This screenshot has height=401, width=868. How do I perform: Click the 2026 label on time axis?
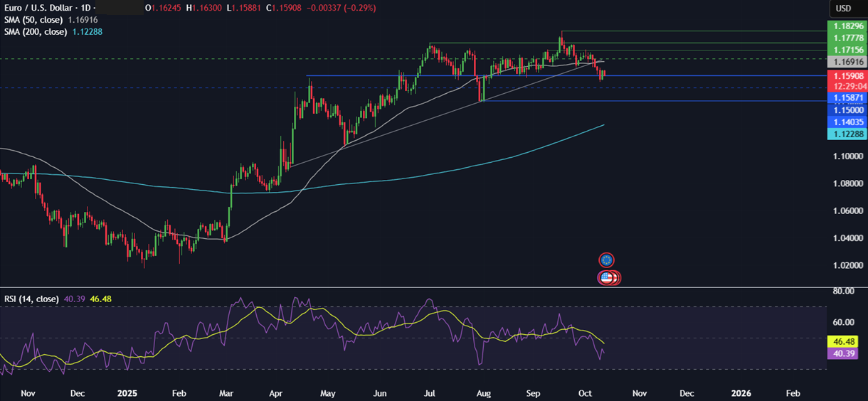[741, 393]
